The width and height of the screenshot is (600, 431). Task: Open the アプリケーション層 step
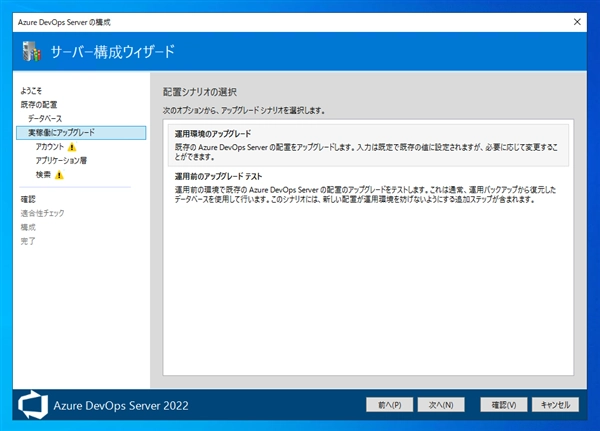click(x=61, y=160)
